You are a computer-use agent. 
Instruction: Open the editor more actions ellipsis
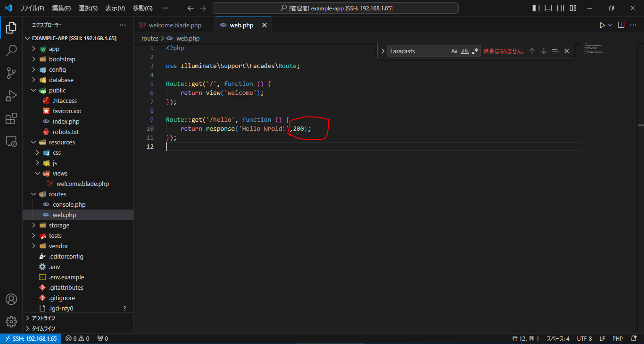(634, 25)
